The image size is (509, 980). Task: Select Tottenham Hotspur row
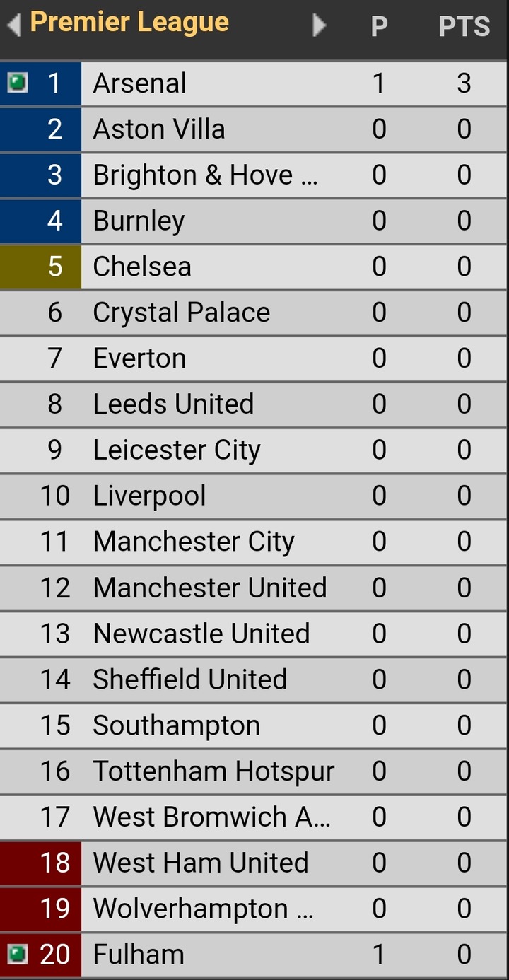(x=213, y=771)
